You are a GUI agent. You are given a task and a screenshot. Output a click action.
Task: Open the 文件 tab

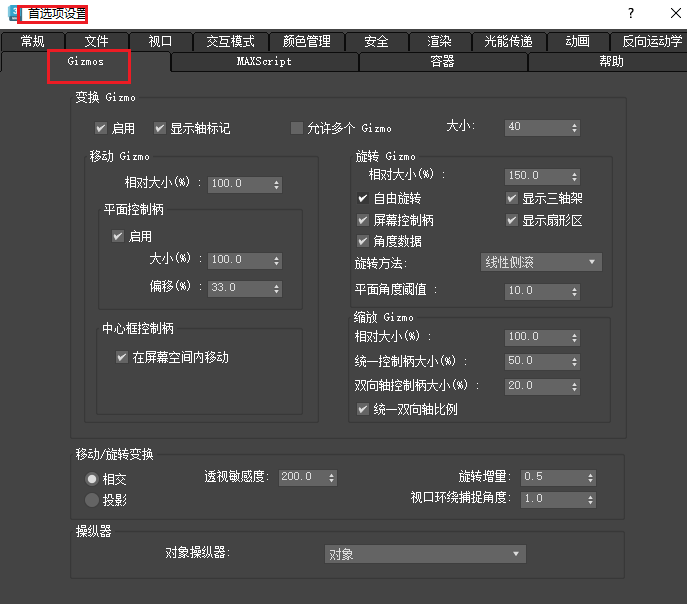[x=96, y=42]
